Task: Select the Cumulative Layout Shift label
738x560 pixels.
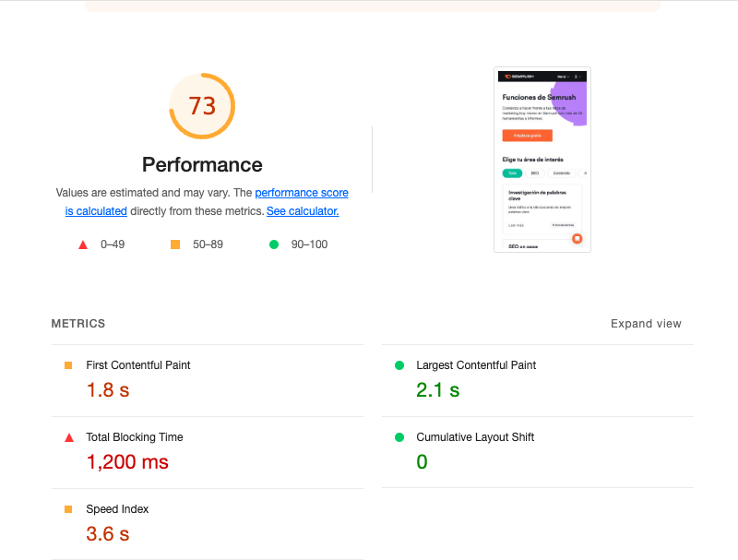Action: (475, 437)
